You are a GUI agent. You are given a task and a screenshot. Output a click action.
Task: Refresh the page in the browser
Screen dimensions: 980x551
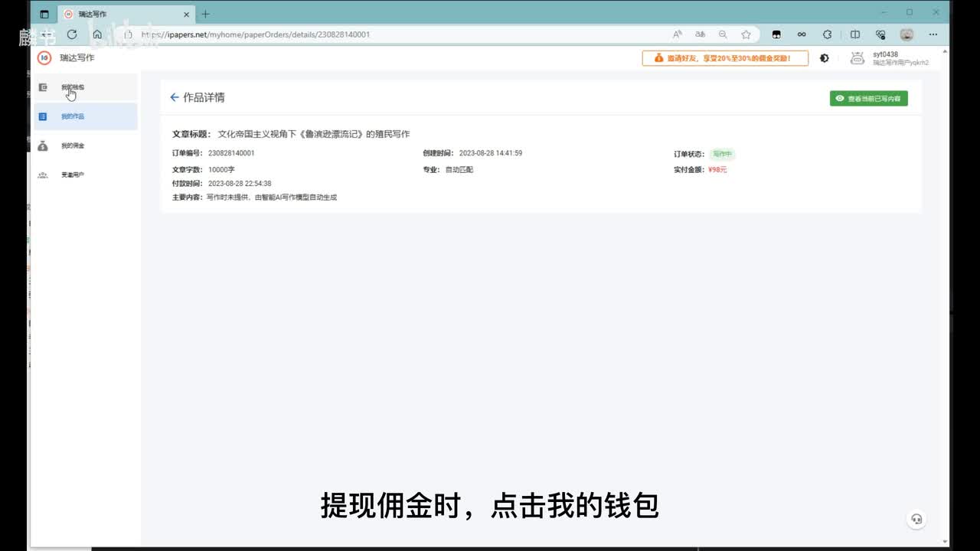72,34
